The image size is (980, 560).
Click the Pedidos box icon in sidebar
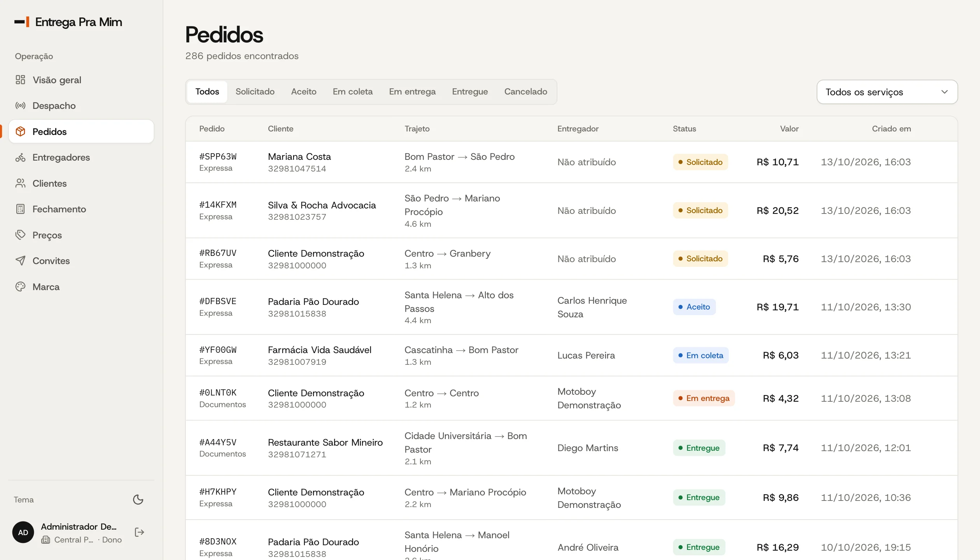20,131
